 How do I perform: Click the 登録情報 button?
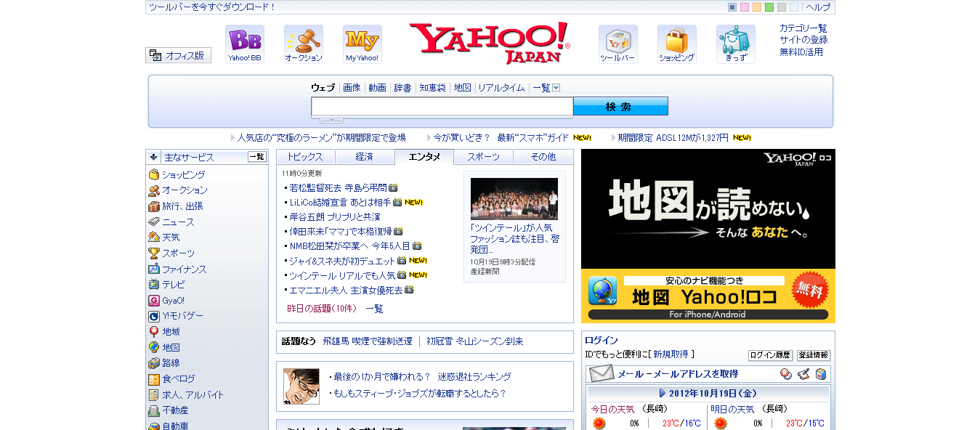814,355
